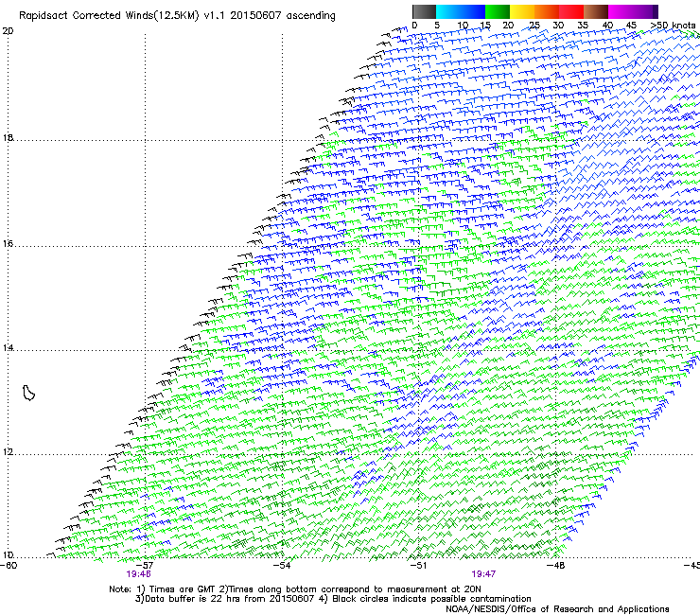Screen dimensions: 700x615
Task: Click the yellow 20-25 knots legend swatch
Action: 522,11
